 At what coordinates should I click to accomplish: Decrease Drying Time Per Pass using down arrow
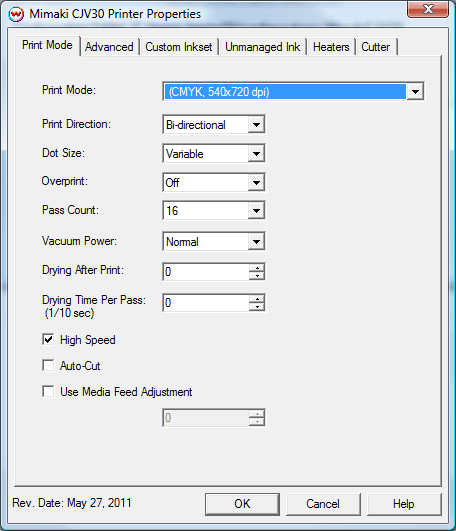(x=257, y=307)
